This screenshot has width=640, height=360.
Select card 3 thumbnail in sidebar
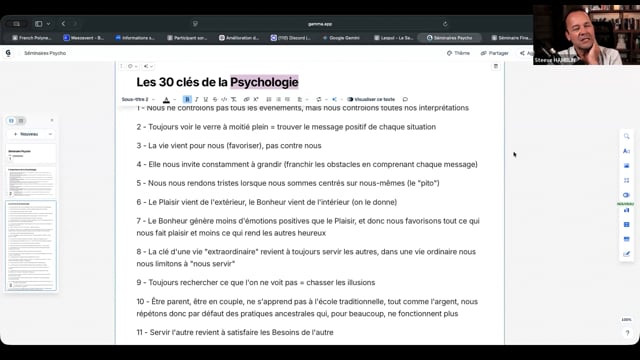31,245
